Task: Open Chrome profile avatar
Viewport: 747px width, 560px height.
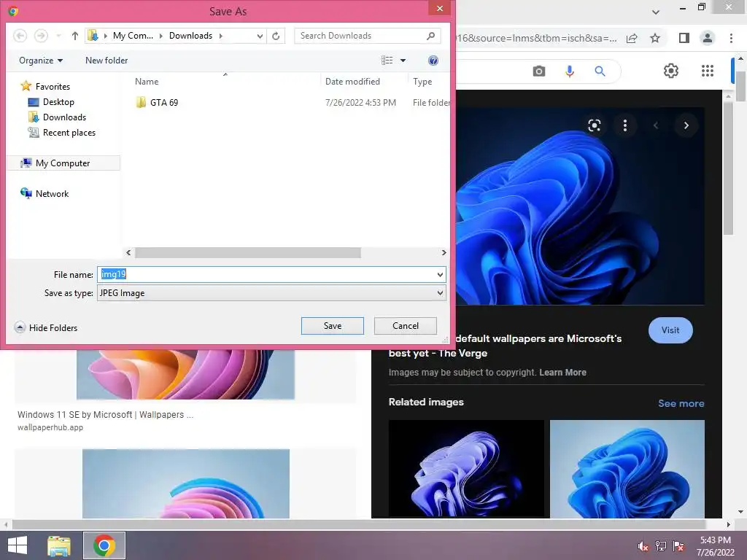Action: point(708,38)
